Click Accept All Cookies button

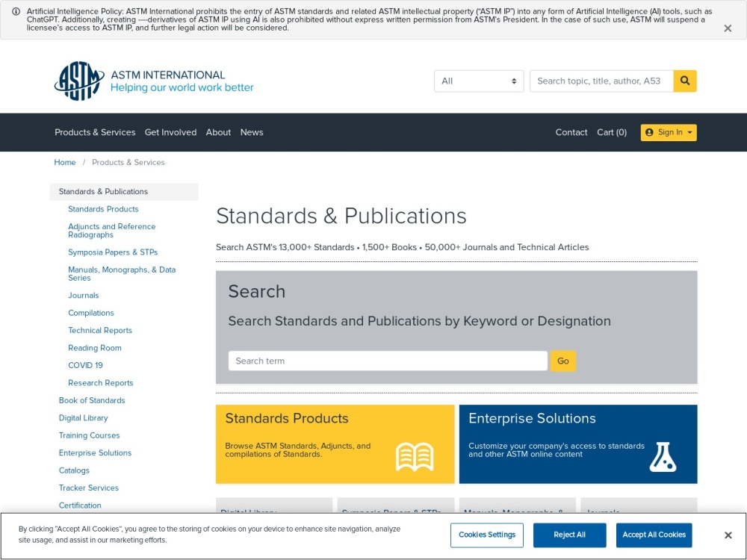654,535
